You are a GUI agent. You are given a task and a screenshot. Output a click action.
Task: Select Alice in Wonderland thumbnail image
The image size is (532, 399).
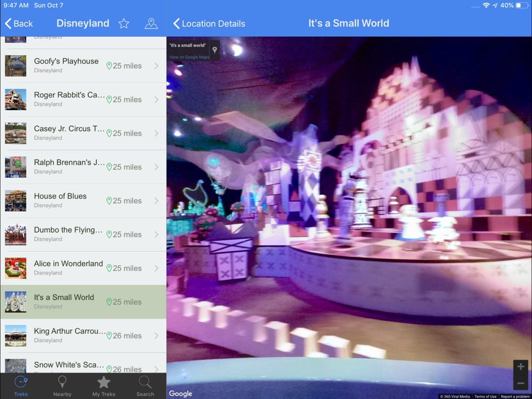[15, 268]
